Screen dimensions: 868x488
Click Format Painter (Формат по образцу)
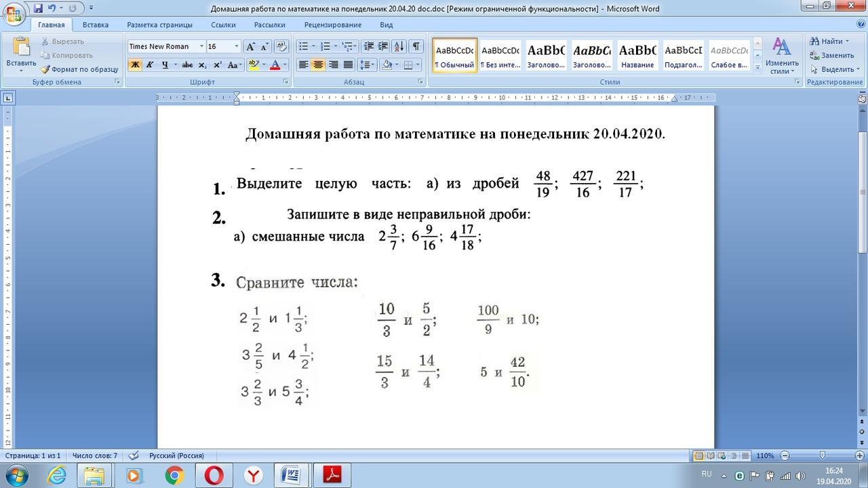79,69
